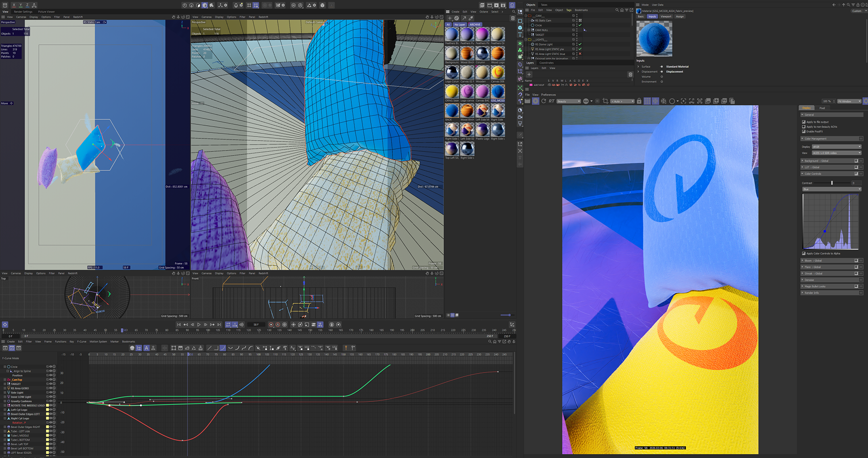
Task: Open Preferences menu in Redshift RenderView
Action: 548,94
